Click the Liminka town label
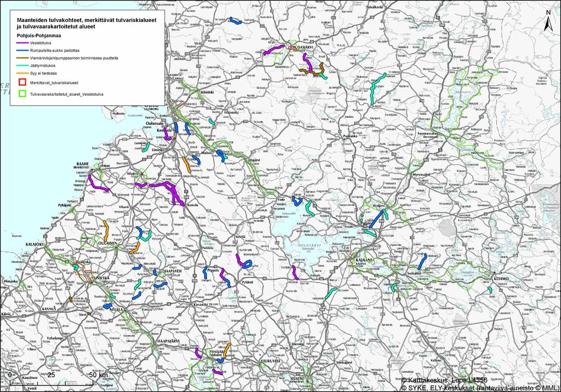The width and height of the screenshot is (561, 392). point(158,150)
